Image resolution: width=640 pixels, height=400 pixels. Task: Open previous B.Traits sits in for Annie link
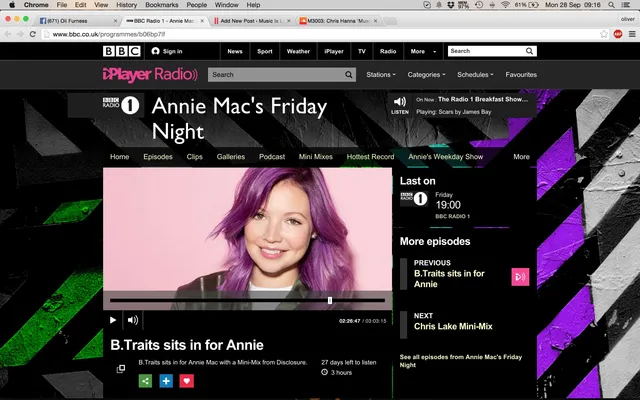pyautogui.click(x=449, y=279)
